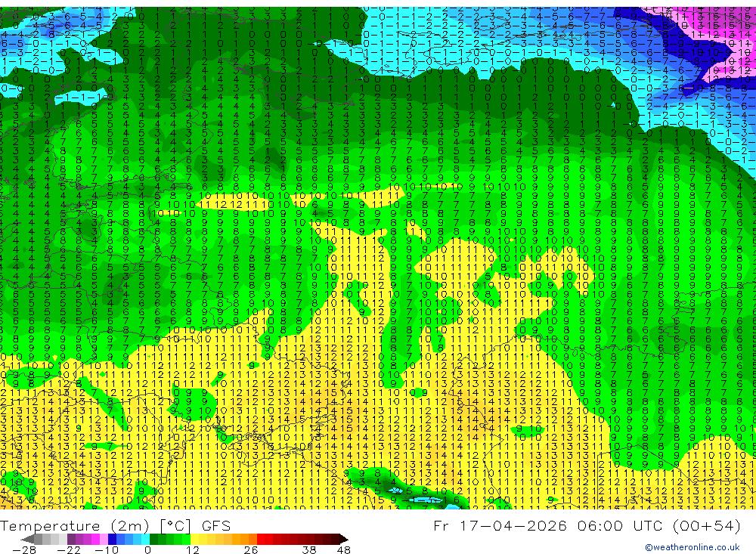Click the gray left arrow of color scale
756x554 pixels.
(x=28, y=539)
